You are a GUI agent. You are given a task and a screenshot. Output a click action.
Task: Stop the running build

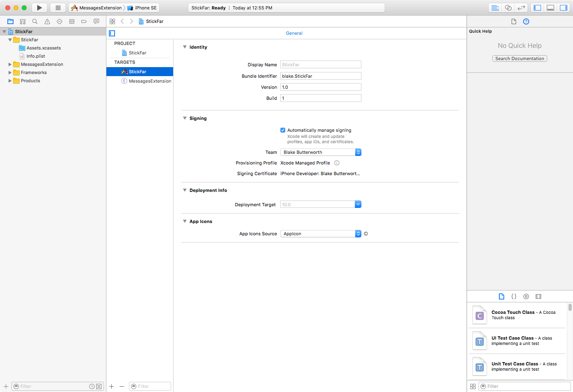pyautogui.click(x=58, y=8)
